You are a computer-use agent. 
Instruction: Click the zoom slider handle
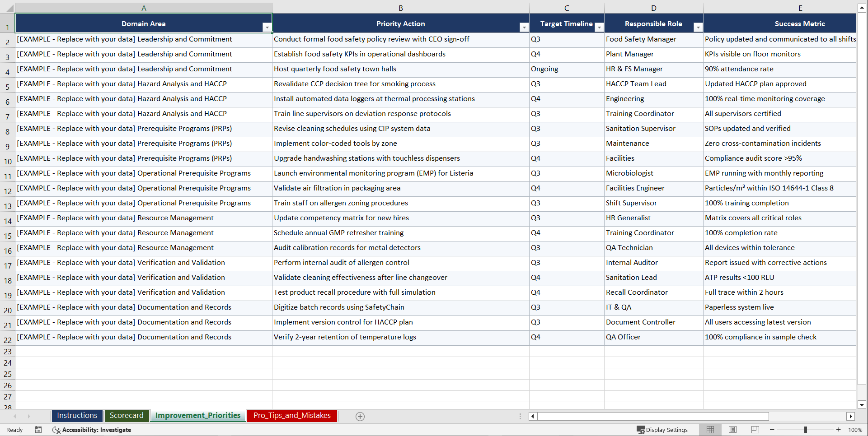coord(806,430)
